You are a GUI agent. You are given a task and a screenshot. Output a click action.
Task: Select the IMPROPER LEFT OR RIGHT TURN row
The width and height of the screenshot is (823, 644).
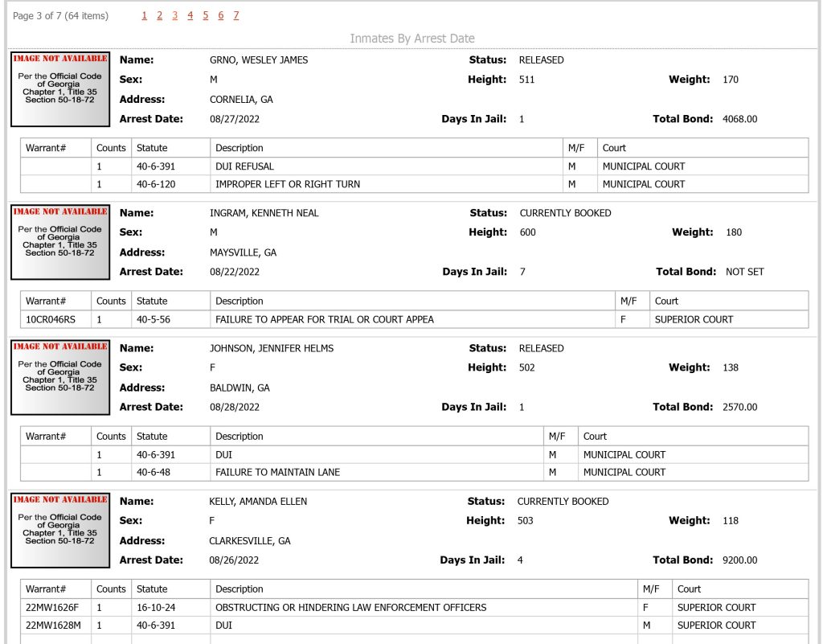pyautogui.click(x=414, y=184)
